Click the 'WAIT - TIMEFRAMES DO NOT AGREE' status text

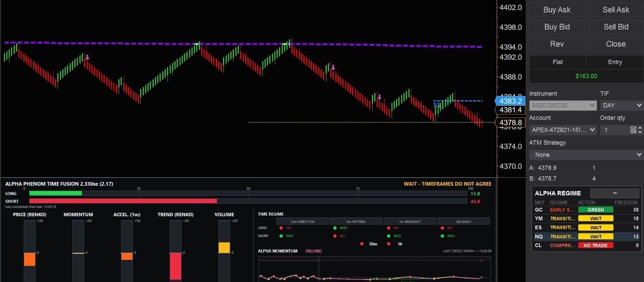pos(448,184)
